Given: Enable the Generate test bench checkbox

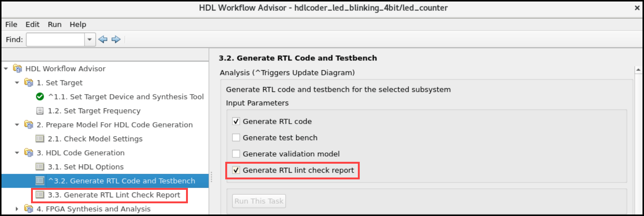Looking at the screenshot, I should point(236,138).
